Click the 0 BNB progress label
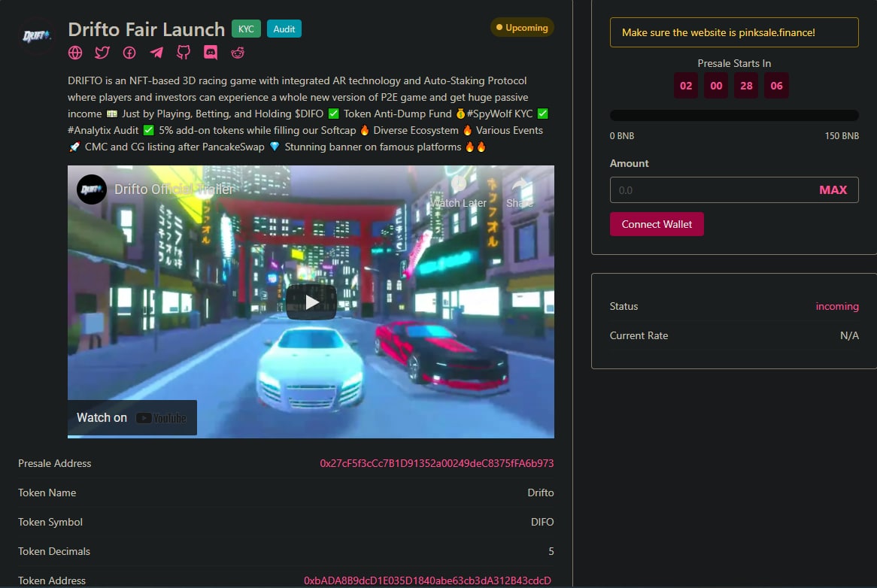The width and height of the screenshot is (877, 588). (622, 136)
